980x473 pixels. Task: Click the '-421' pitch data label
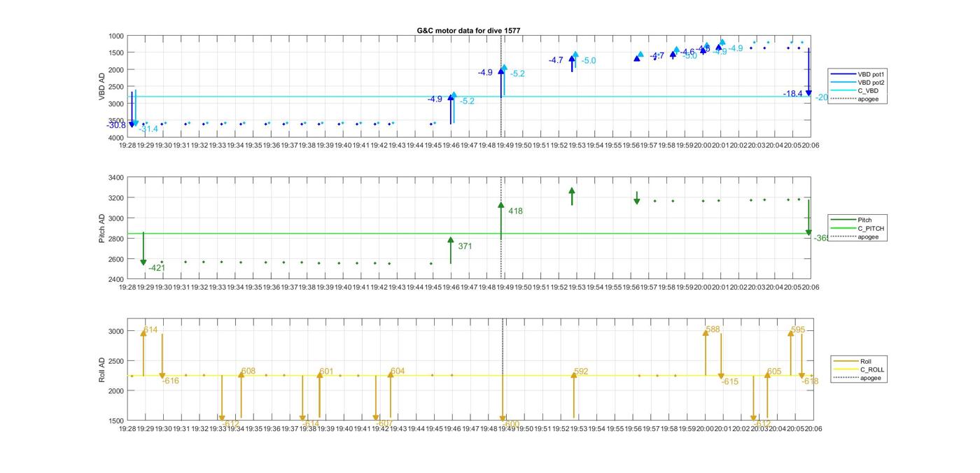tap(157, 268)
